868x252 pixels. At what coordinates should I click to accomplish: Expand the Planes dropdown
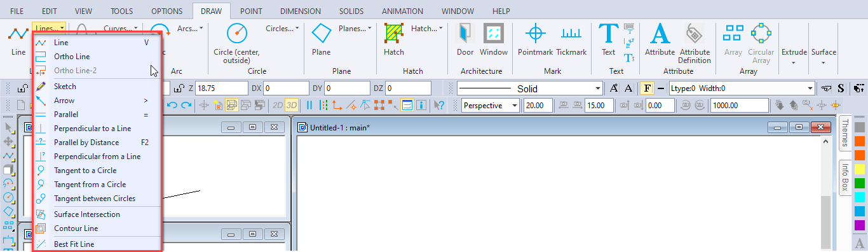(355, 28)
